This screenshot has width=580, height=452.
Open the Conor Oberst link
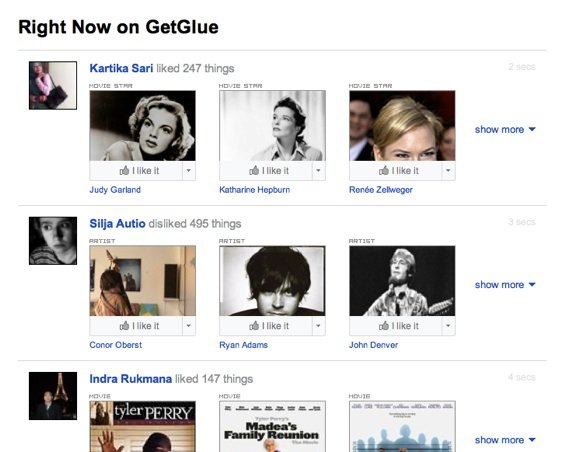pos(115,345)
